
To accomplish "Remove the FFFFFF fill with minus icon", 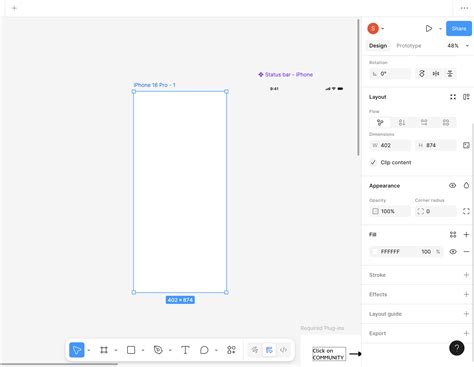I will pos(466,252).
